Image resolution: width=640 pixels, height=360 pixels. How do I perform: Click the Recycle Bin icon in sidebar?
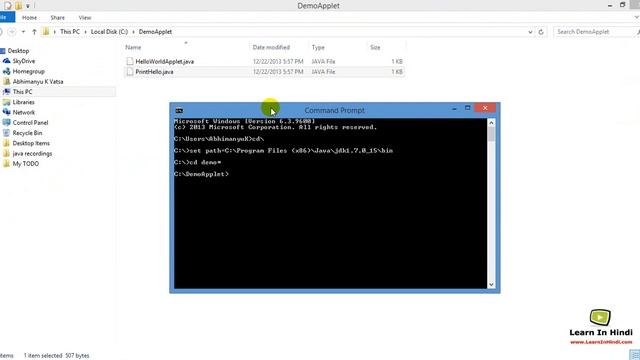(6, 133)
